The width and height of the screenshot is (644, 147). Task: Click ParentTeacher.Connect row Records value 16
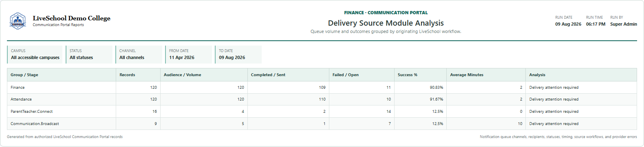[x=154, y=112]
